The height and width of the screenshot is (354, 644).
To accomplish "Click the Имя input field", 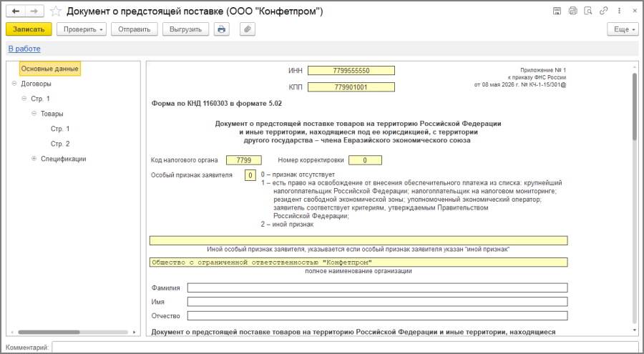I will tap(377, 302).
